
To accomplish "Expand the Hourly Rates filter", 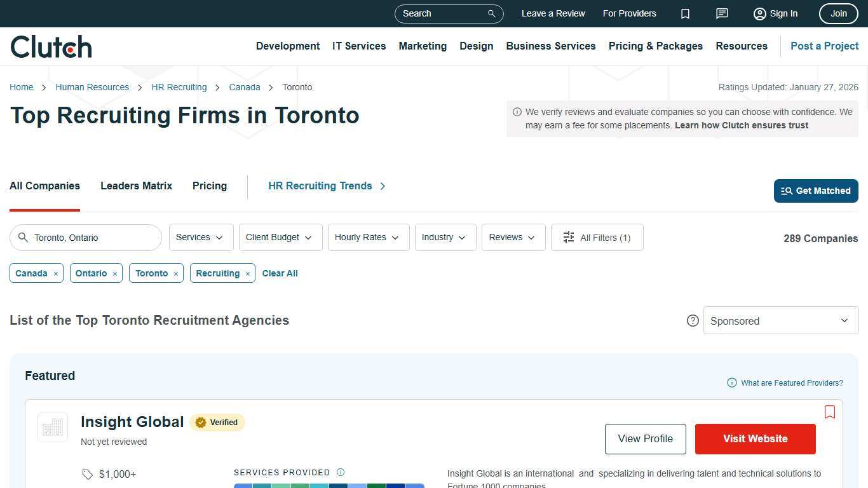I will (368, 237).
